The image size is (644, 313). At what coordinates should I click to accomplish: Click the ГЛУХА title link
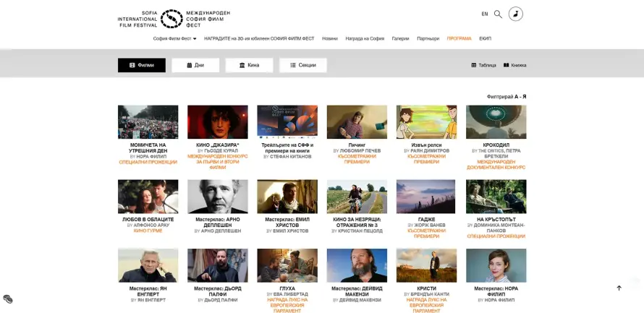(287, 289)
